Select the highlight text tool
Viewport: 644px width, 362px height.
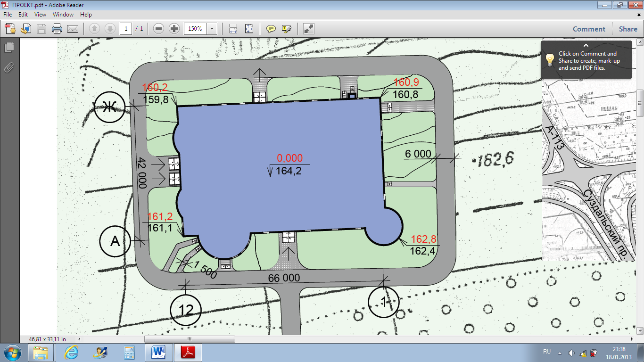[287, 29]
